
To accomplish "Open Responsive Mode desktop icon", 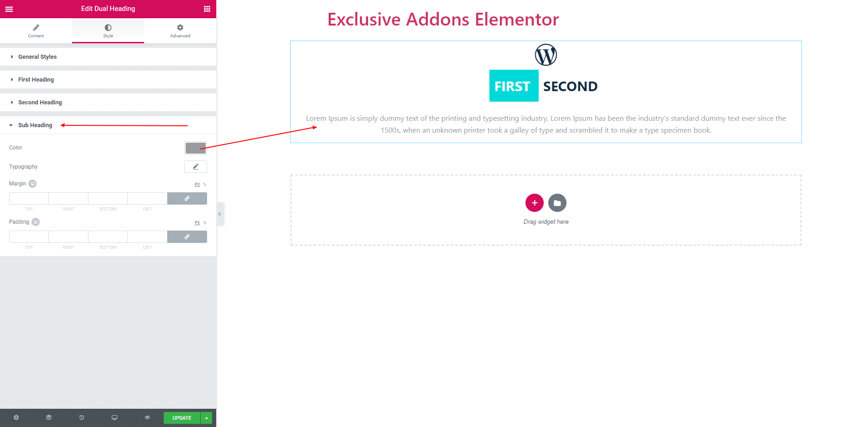I will click(x=114, y=417).
